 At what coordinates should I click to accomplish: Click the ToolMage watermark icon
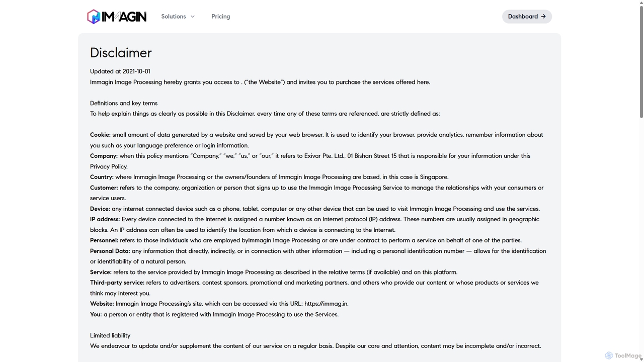609,355
